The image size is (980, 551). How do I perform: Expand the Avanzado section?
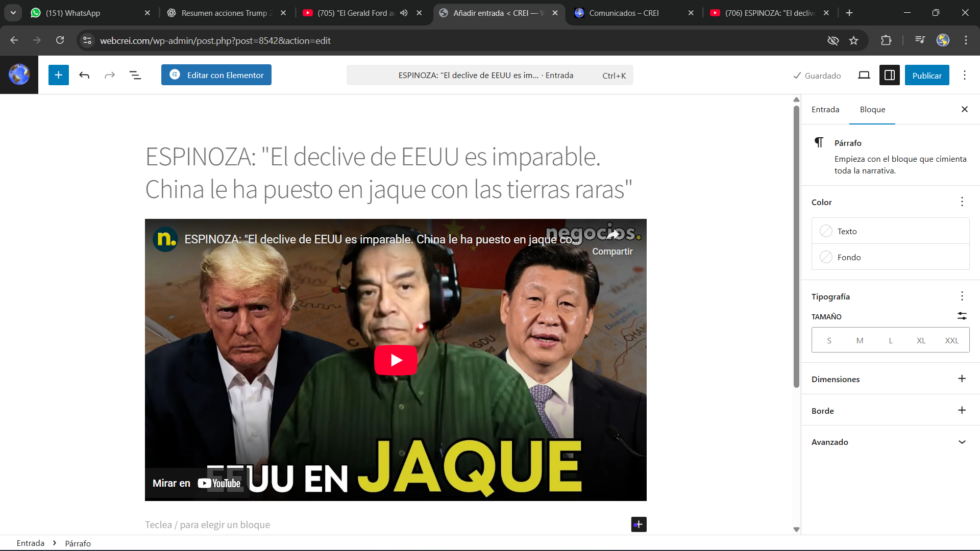962,442
